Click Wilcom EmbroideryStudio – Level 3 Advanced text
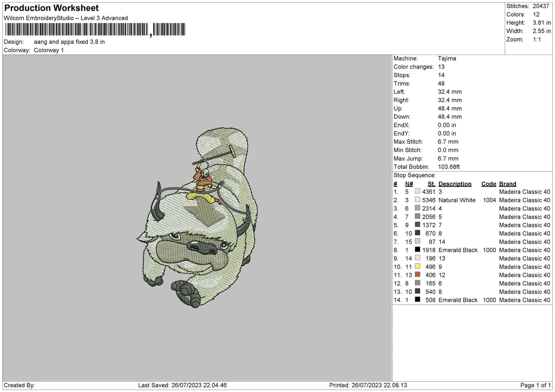The width and height of the screenshot is (555, 392). (x=66, y=18)
